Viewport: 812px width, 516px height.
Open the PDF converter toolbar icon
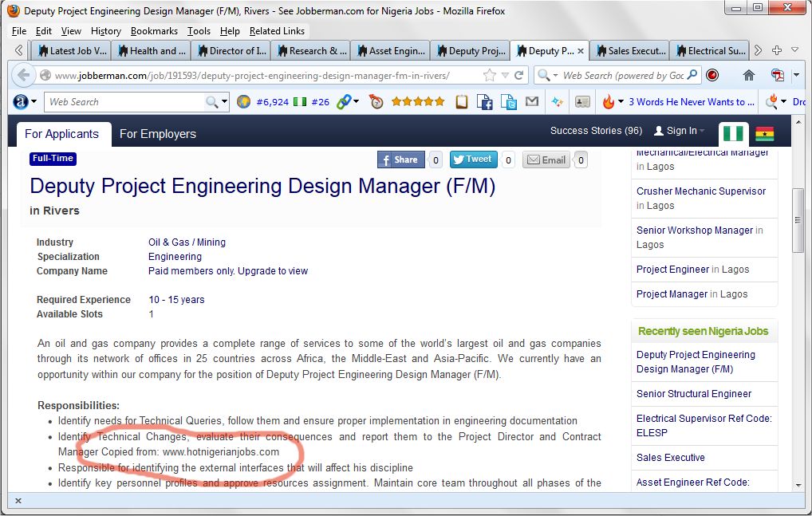point(778,76)
